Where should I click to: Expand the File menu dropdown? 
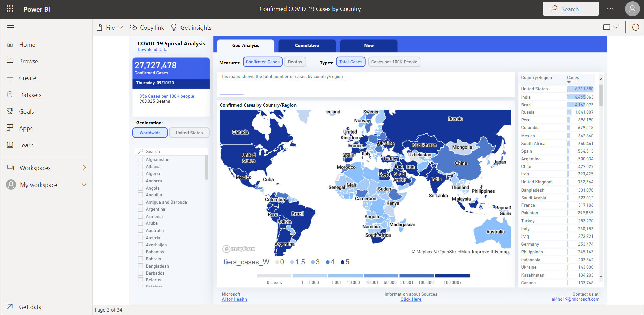tap(121, 27)
